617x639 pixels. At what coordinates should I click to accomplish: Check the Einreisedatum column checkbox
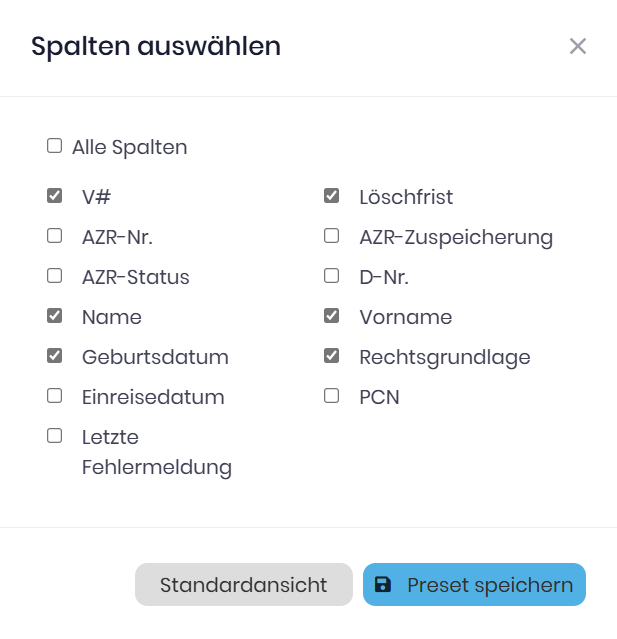tap(54, 396)
